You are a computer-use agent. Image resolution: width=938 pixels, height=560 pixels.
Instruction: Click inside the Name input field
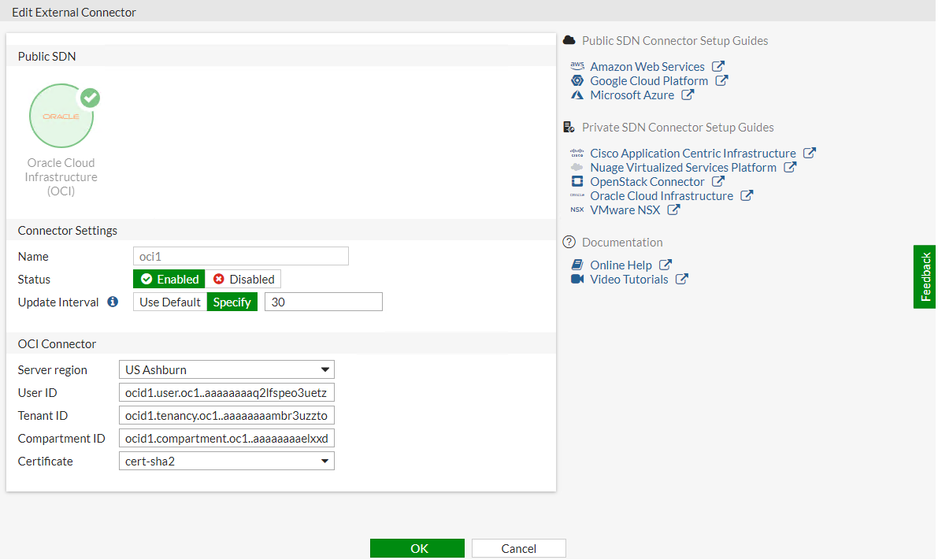click(240, 256)
